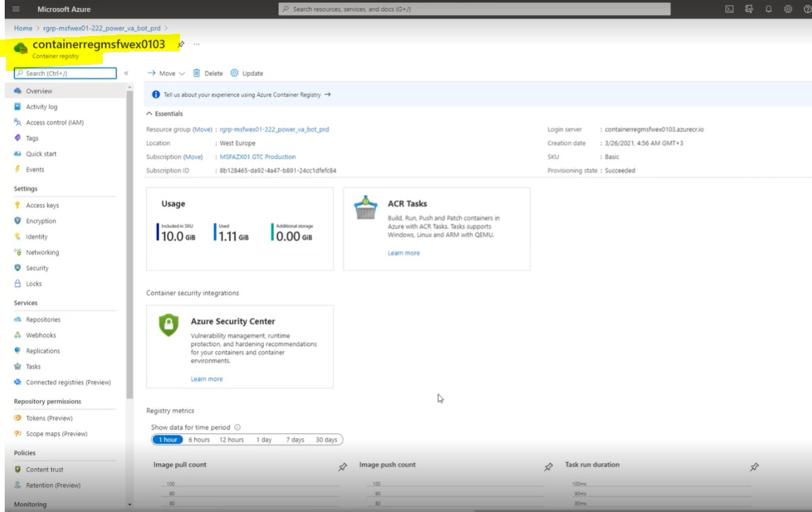Click the Update gear button
The image size is (812, 512).
click(x=247, y=73)
